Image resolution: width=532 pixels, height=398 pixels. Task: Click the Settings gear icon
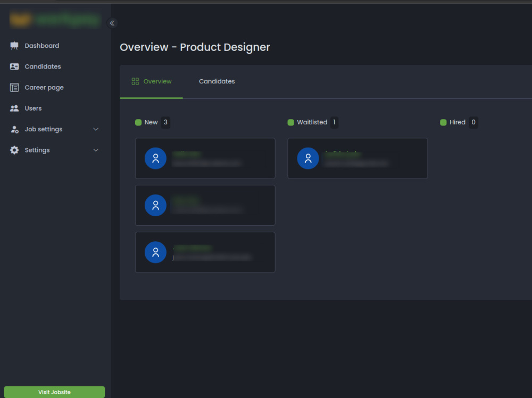pyautogui.click(x=14, y=150)
